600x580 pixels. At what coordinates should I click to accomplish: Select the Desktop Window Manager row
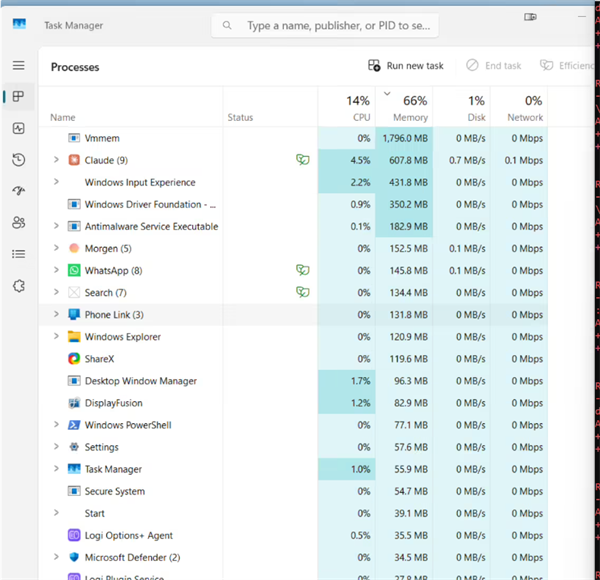(x=293, y=381)
